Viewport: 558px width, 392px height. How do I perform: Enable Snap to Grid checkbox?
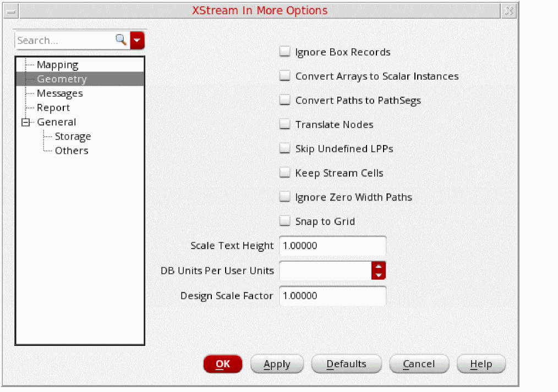285,222
